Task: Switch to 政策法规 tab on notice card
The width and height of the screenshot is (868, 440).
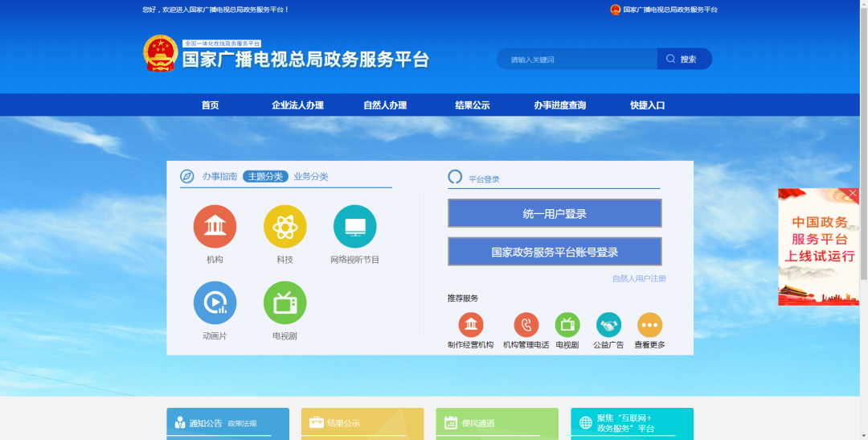Action: (242, 423)
